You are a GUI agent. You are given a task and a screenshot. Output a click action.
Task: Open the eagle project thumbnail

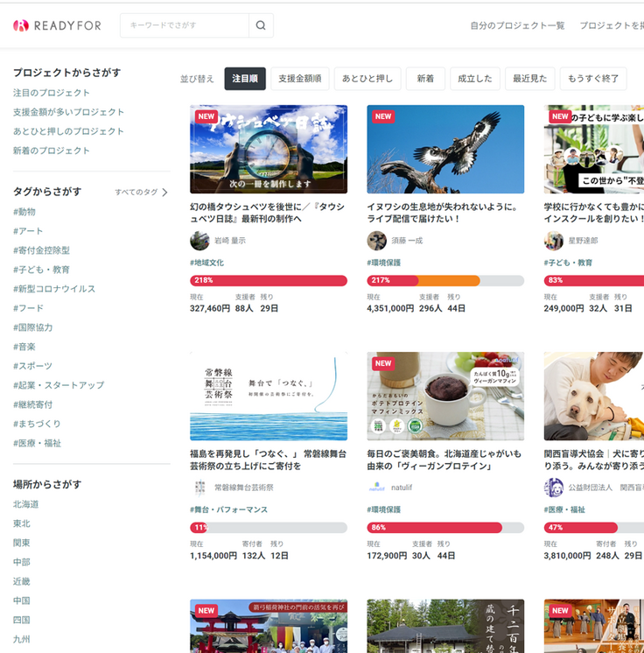point(445,149)
